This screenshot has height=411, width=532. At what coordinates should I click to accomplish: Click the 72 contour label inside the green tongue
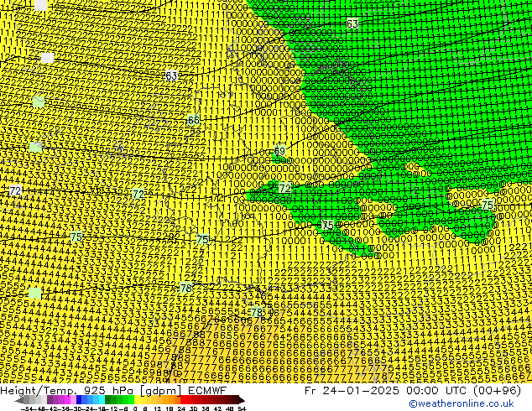pos(284,188)
